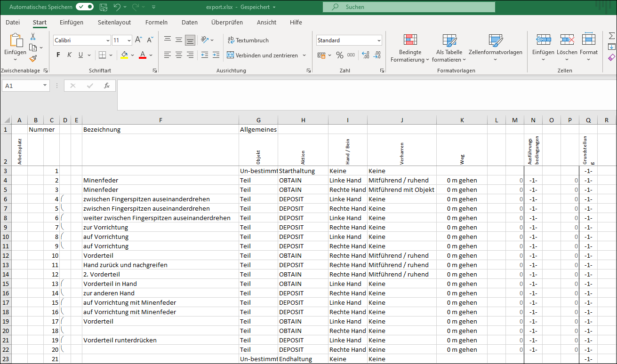This screenshot has width=617, height=364.
Task: Open Schriftart dialog launcher arrow
Action: (155, 71)
